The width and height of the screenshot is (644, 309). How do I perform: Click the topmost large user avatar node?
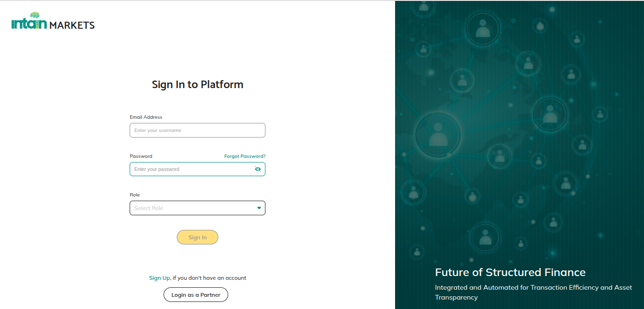482,30
